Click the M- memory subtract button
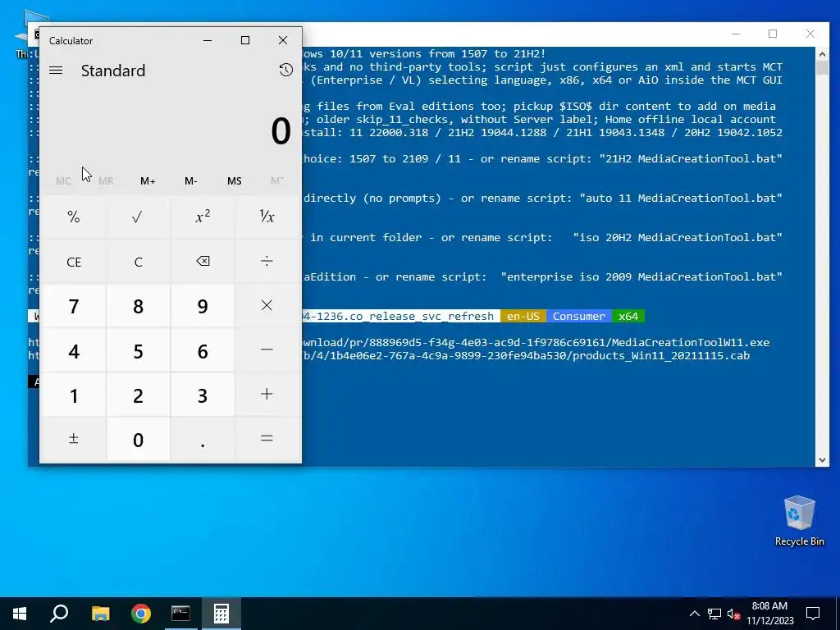 (x=190, y=181)
